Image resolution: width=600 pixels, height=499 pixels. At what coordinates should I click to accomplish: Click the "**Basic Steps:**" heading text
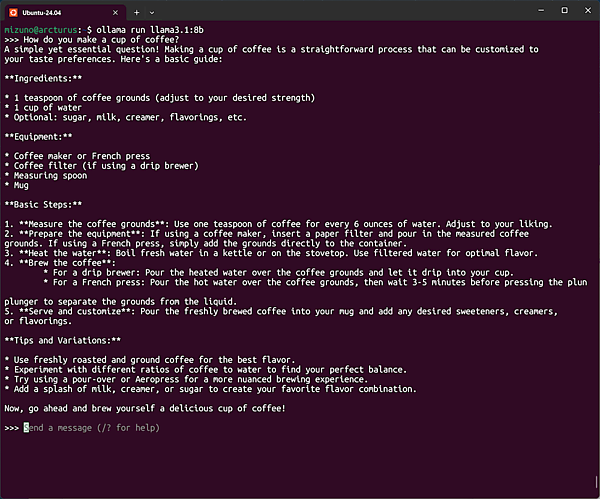pyautogui.click(x=44, y=203)
